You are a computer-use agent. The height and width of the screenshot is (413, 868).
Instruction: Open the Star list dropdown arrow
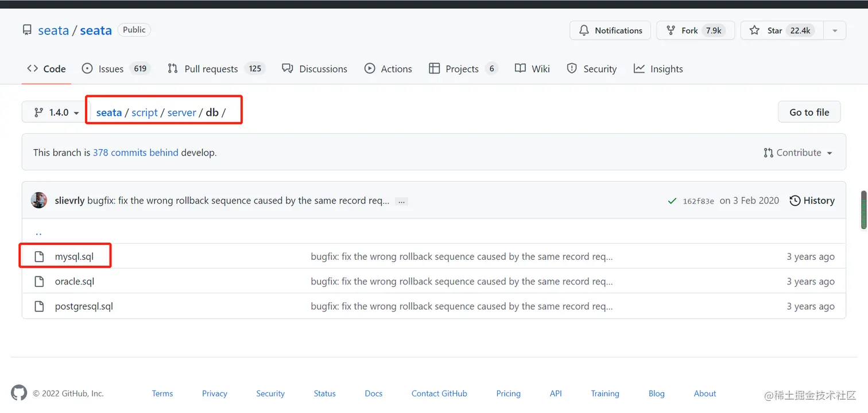tap(835, 30)
